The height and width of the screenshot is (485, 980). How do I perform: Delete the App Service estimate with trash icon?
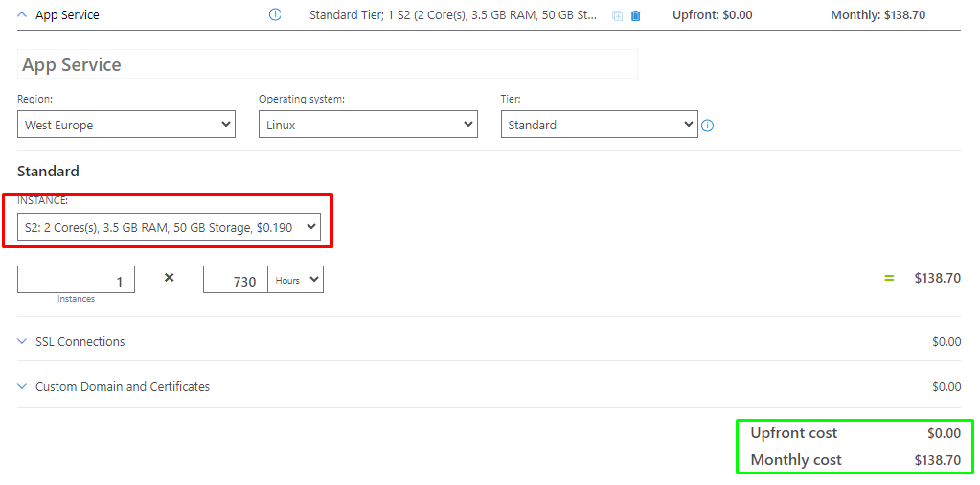pyautogui.click(x=636, y=15)
